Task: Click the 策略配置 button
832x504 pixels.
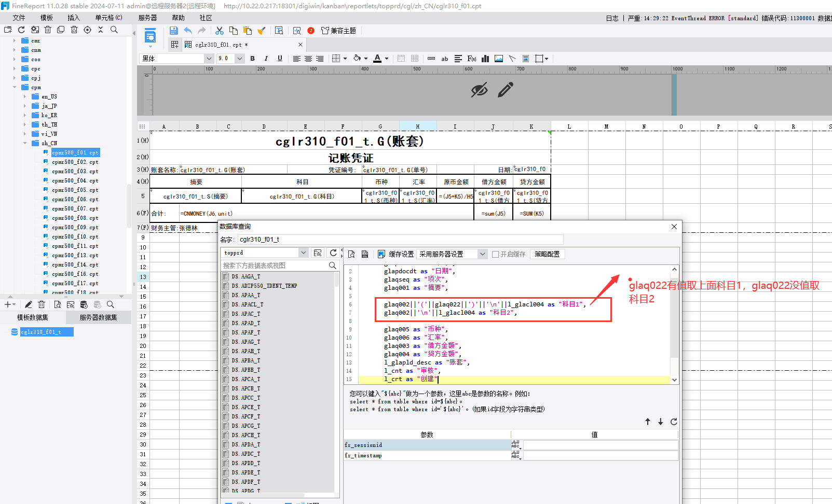Action: 547,254
